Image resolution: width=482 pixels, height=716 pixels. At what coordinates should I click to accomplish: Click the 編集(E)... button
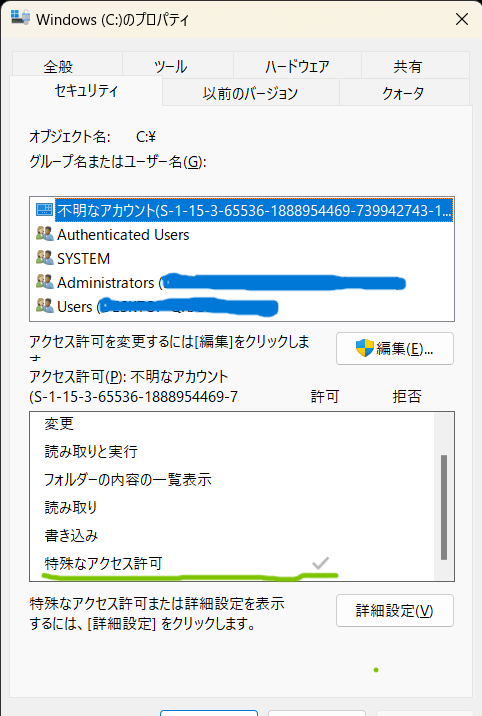395,349
